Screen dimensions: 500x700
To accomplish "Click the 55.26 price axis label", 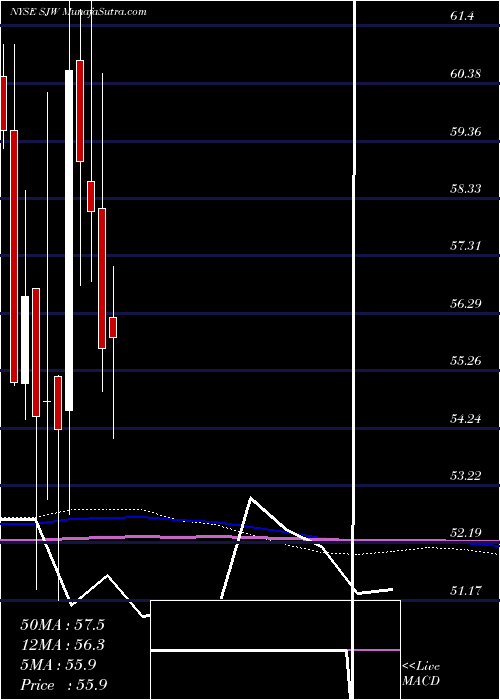I will point(466,361).
